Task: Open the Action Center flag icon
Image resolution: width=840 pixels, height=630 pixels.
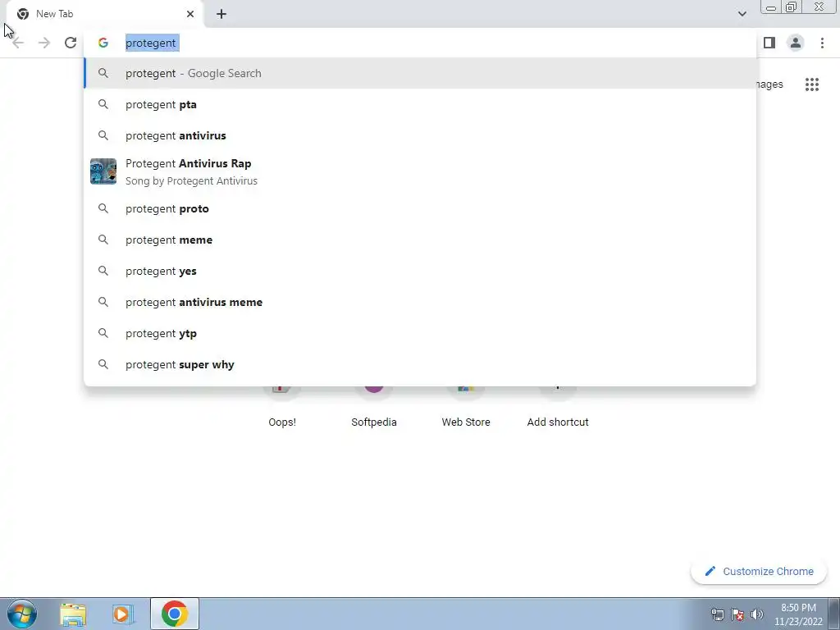Action: [737, 614]
